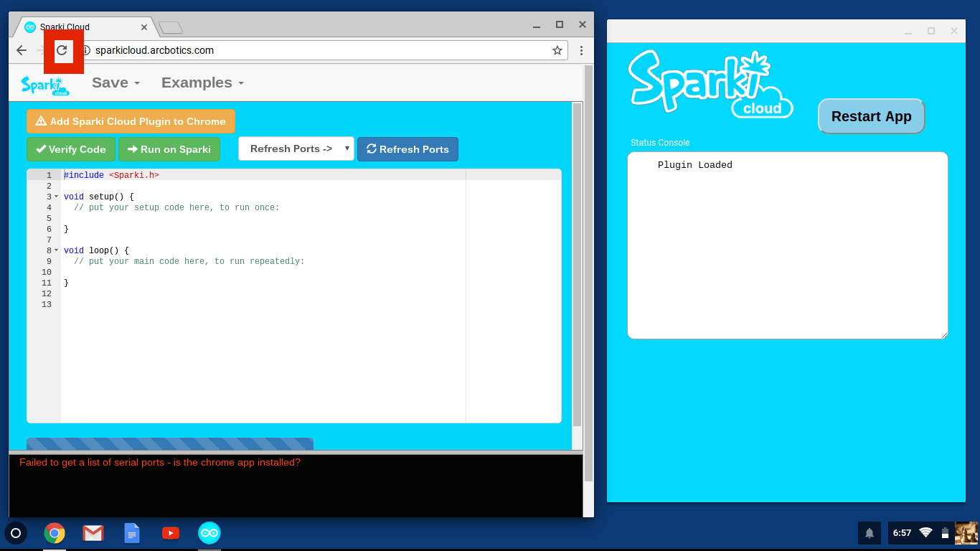Screen dimensions: 980x551
Task: Open the Sparki Cloud app shelf icon
Action: coord(209,533)
